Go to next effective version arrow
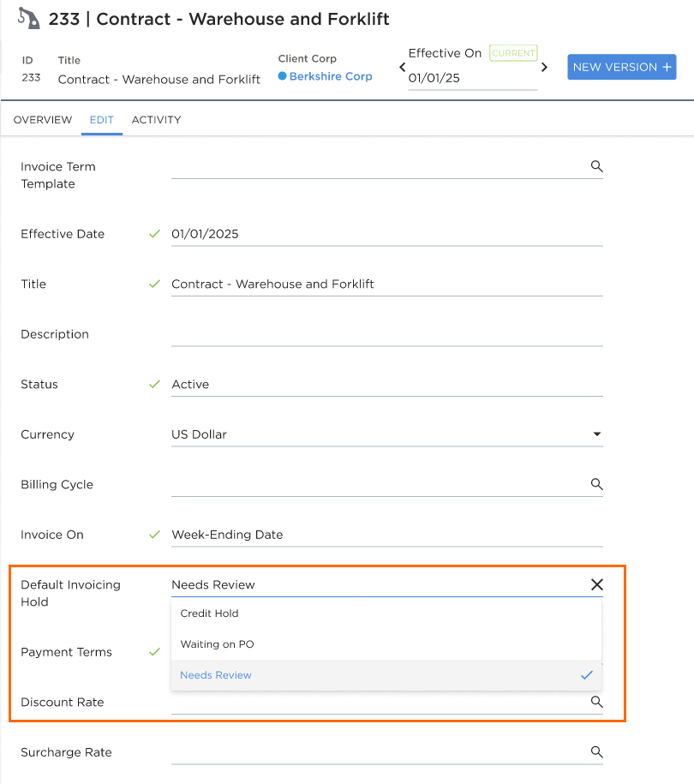This screenshot has height=784, width=694. click(545, 67)
